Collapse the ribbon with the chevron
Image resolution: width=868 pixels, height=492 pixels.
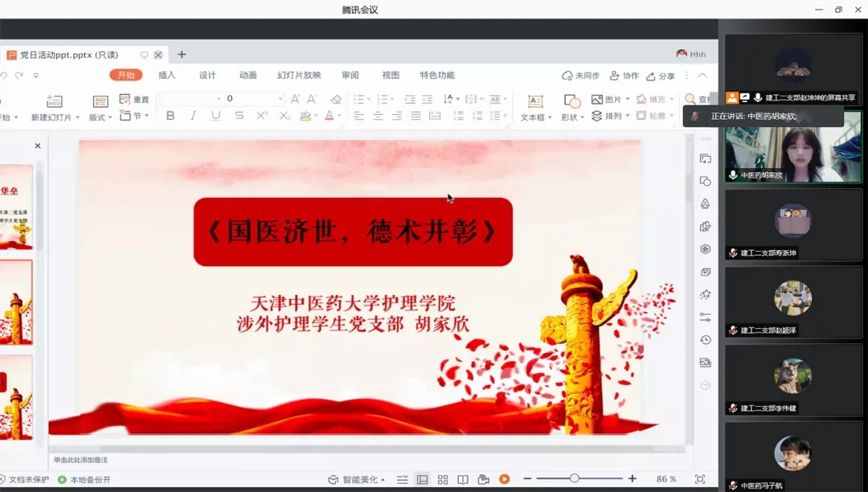[702, 76]
